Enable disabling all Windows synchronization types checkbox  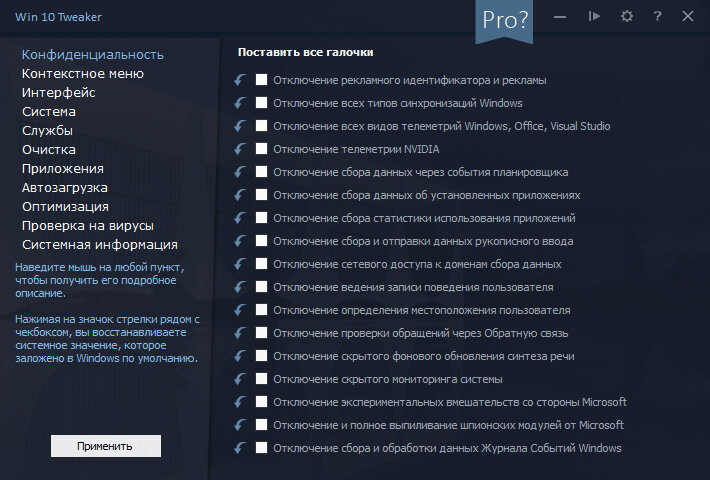[x=261, y=103]
